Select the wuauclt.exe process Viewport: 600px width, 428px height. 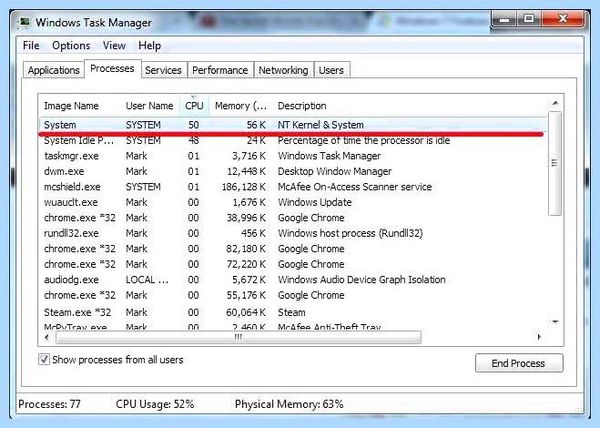293,202
